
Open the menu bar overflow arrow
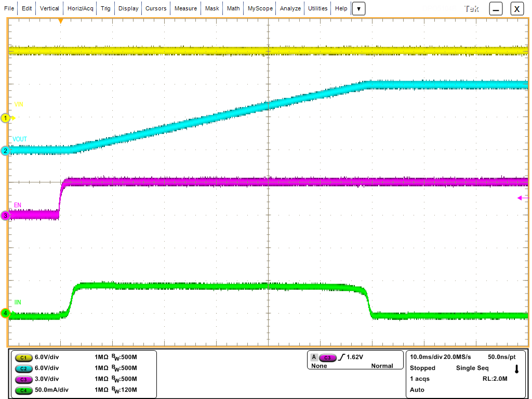tap(358, 8)
